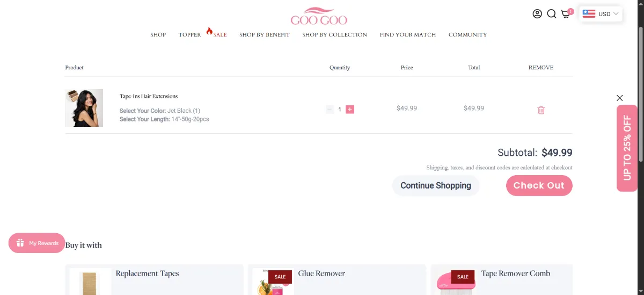Open the Replacement Tapes product title
Screen dimensions: 644x295
tap(148, 274)
